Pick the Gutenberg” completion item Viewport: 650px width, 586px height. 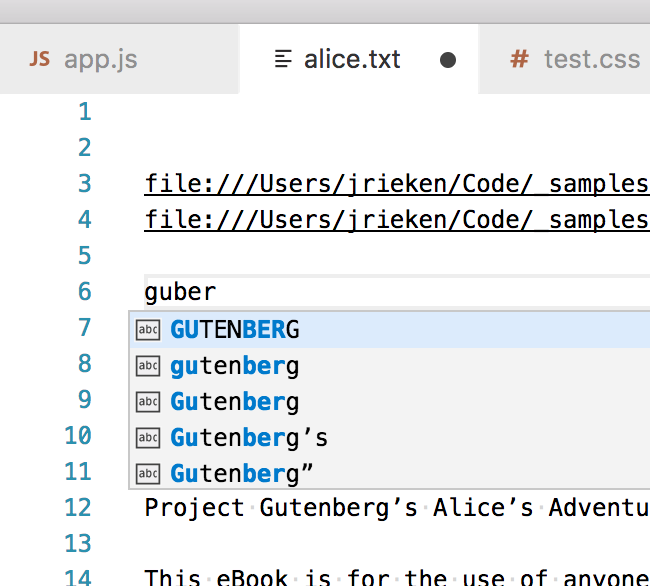(x=390, y=474)
